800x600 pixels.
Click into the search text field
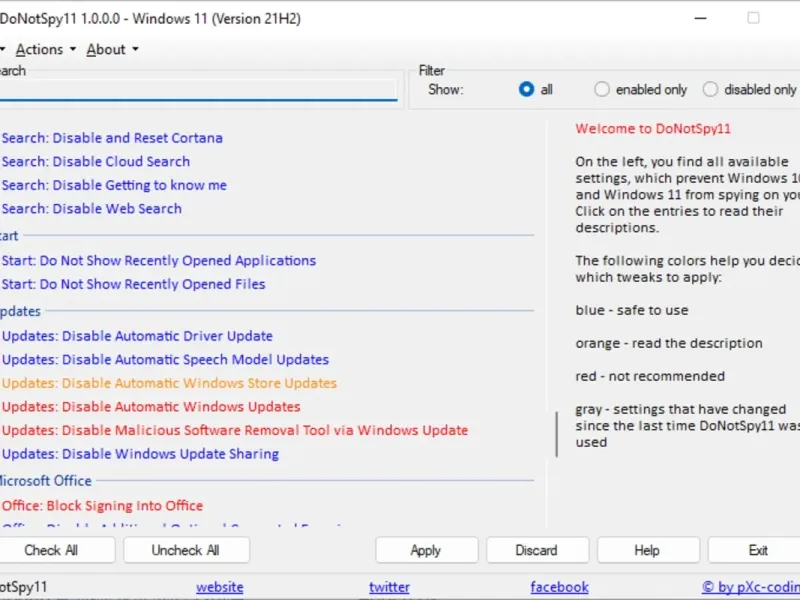(198, 90)
